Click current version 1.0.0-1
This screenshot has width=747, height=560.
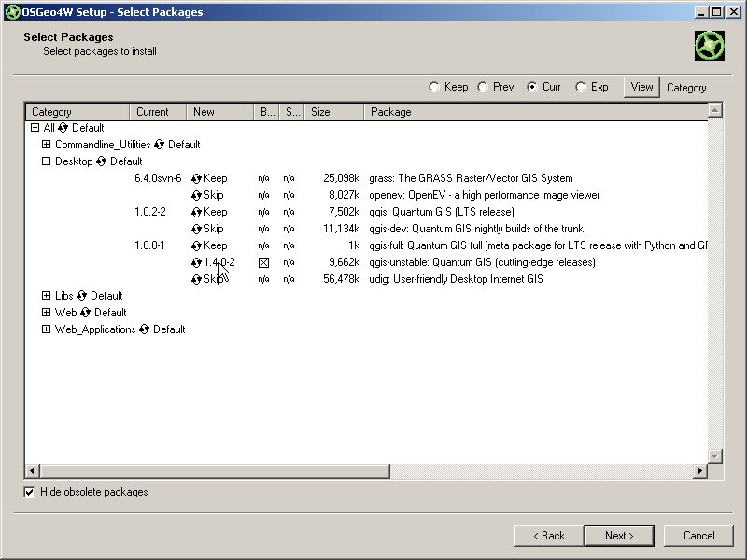149,245
